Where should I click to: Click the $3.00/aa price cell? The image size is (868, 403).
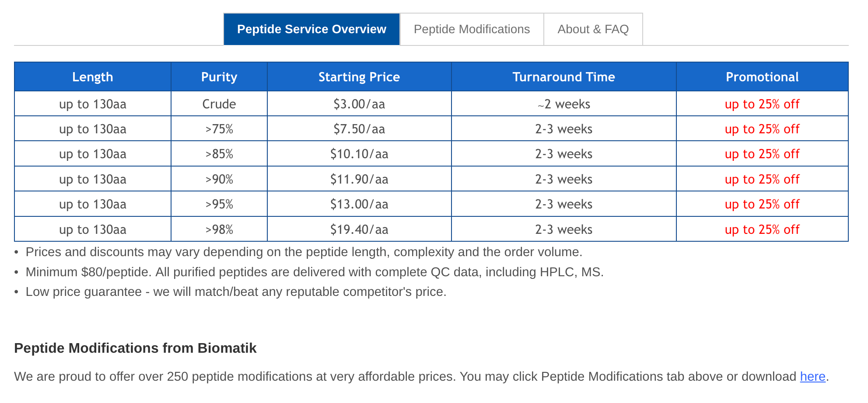click(x=359, y=104)
